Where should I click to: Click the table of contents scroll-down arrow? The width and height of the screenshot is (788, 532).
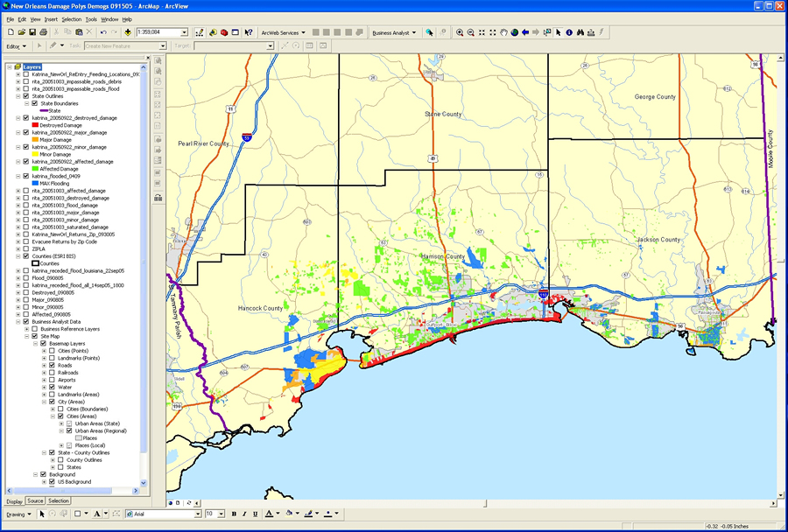[x=144, y=483]
